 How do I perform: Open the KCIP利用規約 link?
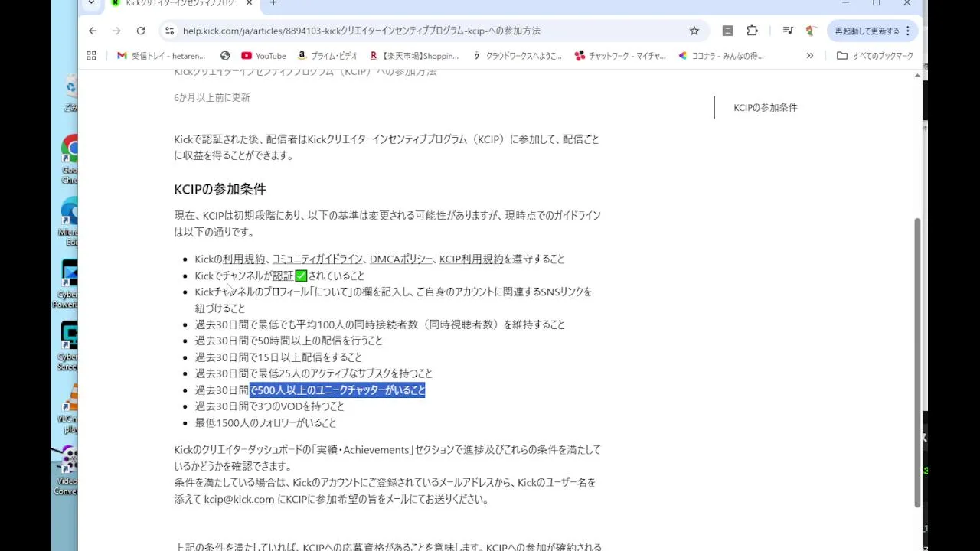click(471, 259)
